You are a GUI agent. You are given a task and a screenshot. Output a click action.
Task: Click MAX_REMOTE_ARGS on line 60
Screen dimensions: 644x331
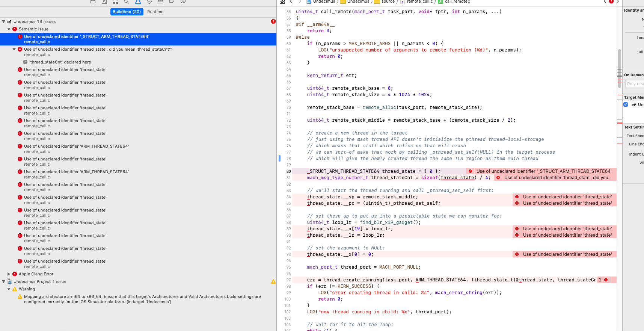(x=370, y=44)
